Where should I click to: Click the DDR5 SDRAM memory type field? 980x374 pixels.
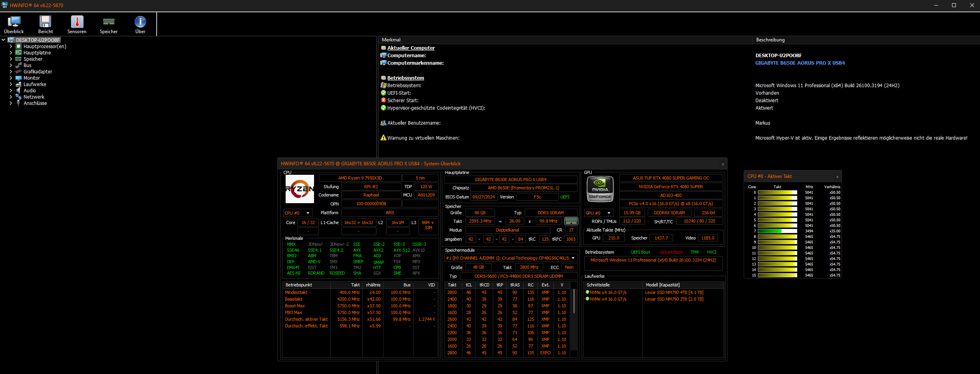click(551, 213)
